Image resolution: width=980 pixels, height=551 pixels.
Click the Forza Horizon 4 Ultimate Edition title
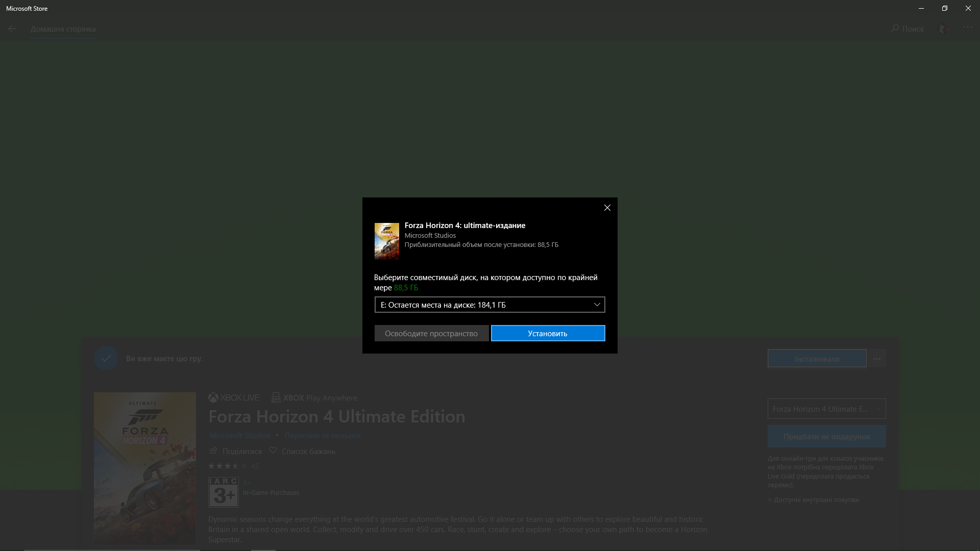point(337,416)
